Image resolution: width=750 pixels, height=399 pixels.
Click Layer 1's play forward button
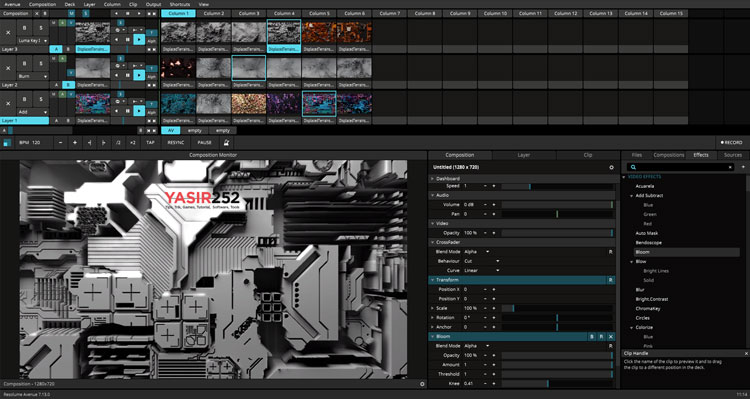coord(139,111)
